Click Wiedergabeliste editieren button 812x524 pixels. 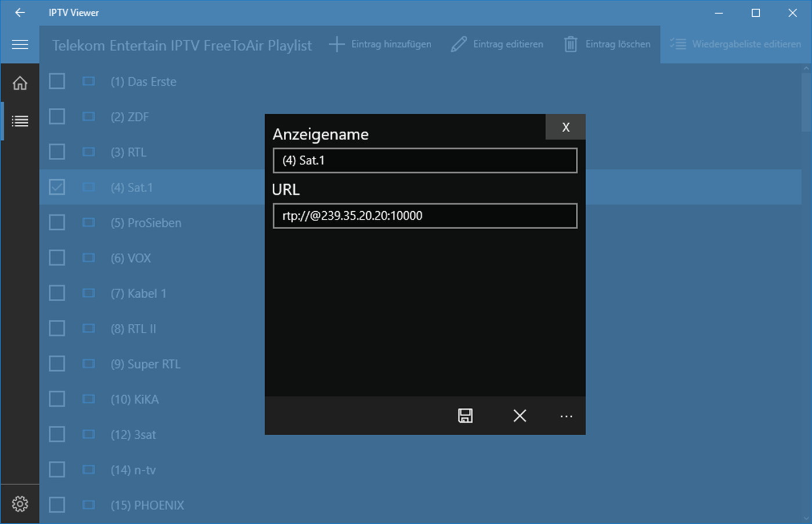735,44
